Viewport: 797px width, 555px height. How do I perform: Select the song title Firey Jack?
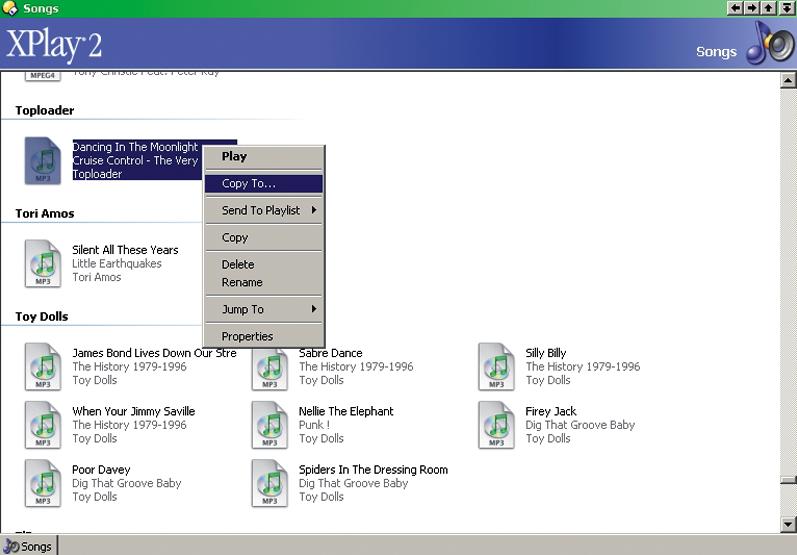point(550,411)
